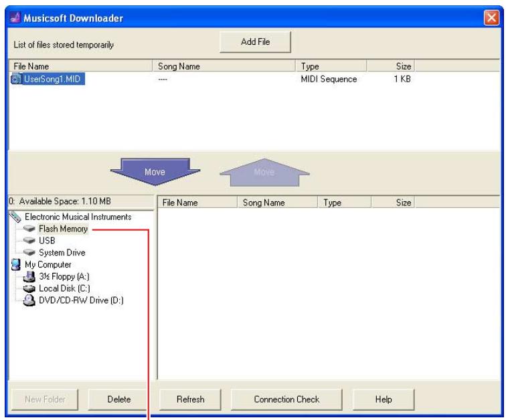The image size is (506, 420).
Task: Click the USB drive icon
Action: coord(29,241)
